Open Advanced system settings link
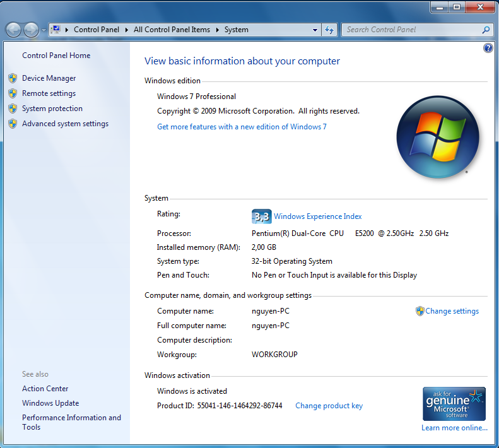 tap(65, 124)
